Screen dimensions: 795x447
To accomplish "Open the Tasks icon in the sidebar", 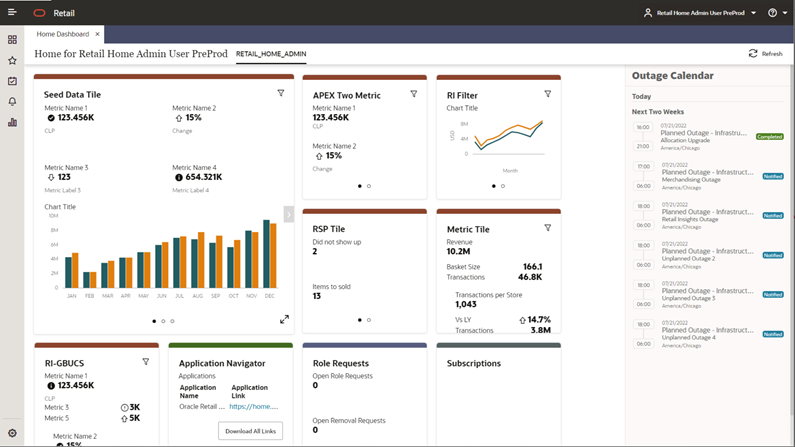I will pos(12,82).
